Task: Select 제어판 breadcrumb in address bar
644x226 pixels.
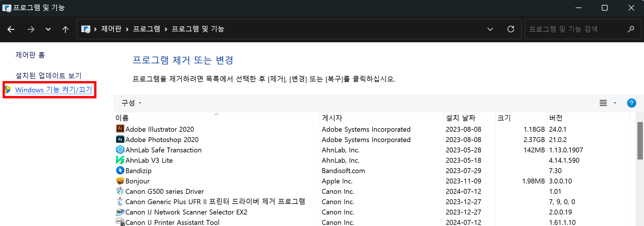Action: point(111,29)
